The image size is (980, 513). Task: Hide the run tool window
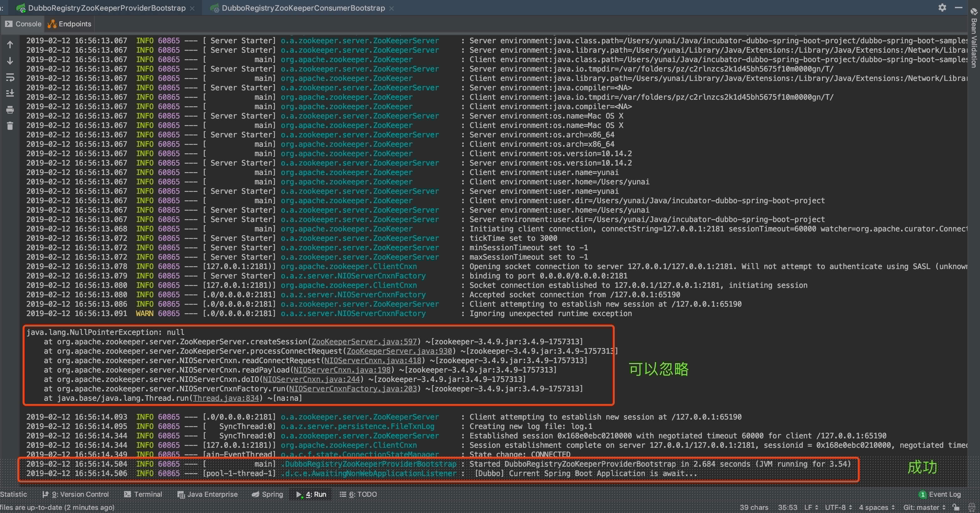coord(958,8)
